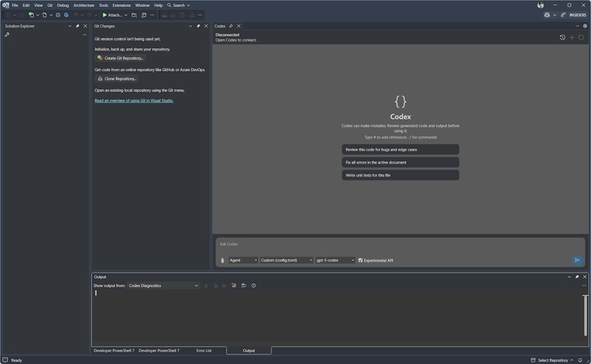
Task: Close the Codex tab
Action: point(238,26)
